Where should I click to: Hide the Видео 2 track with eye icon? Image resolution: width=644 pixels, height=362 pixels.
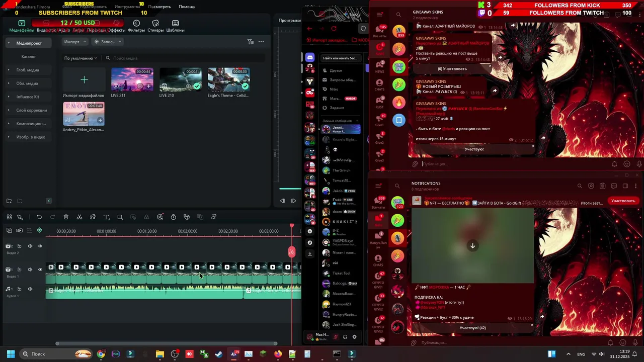[40, 246]
